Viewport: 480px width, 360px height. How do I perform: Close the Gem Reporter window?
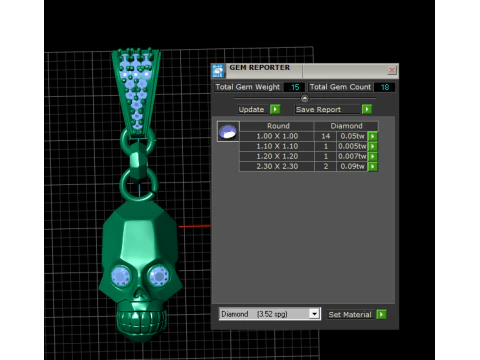pyautogui.click(x=392, y=70)
